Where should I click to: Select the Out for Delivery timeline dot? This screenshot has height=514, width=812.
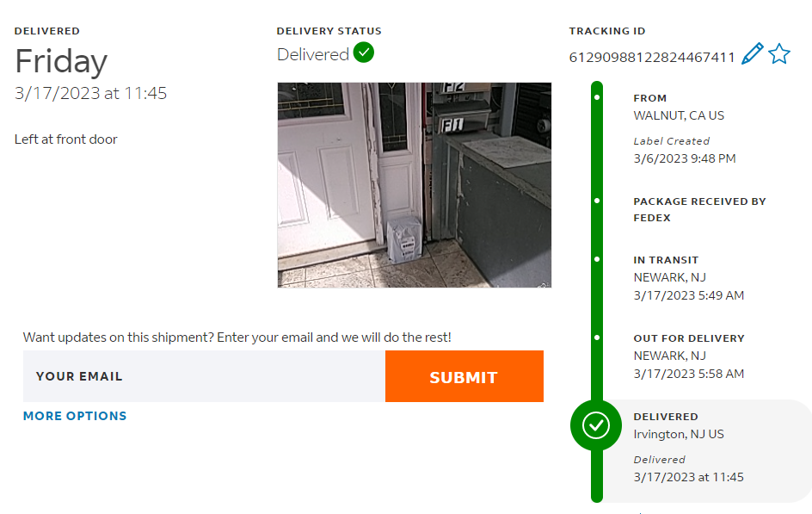597,337
